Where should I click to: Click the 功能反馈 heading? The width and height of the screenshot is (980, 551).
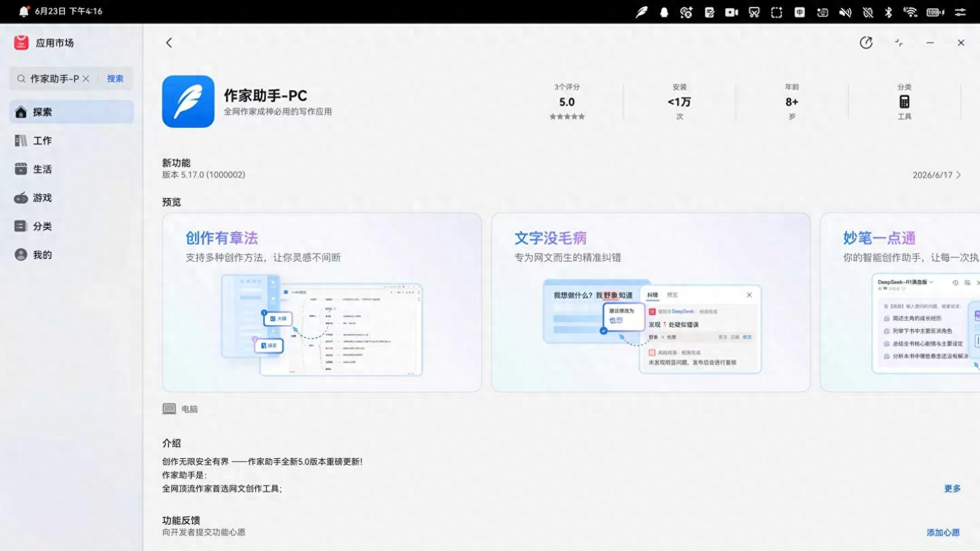(181, 520)
